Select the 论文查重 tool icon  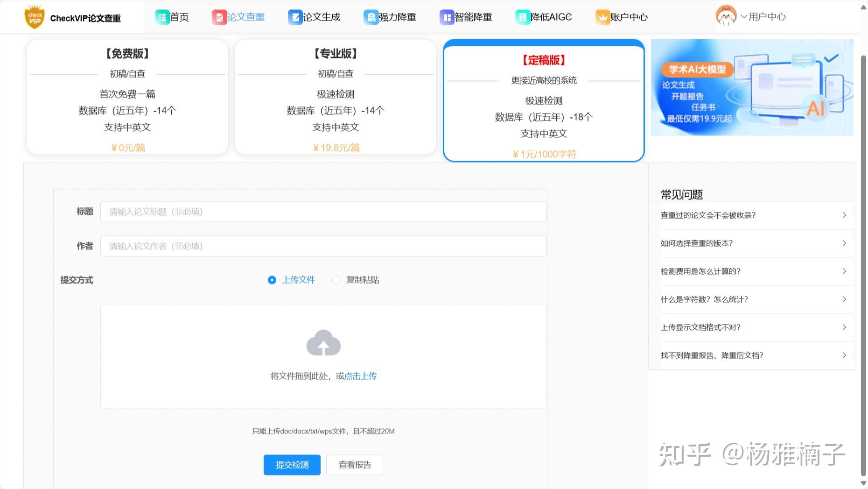click(218, 17)
